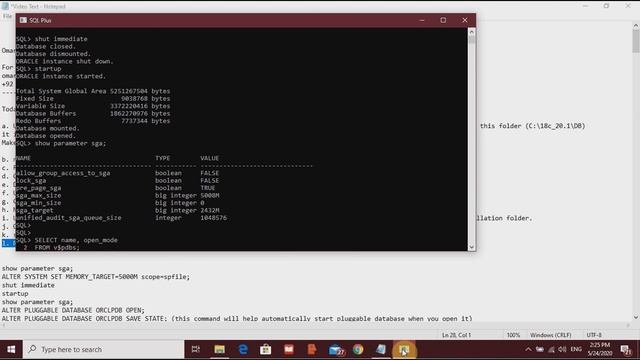Open the volume tray icon
The width and height of the screenshot is (640, 360).
click(562, 349)
